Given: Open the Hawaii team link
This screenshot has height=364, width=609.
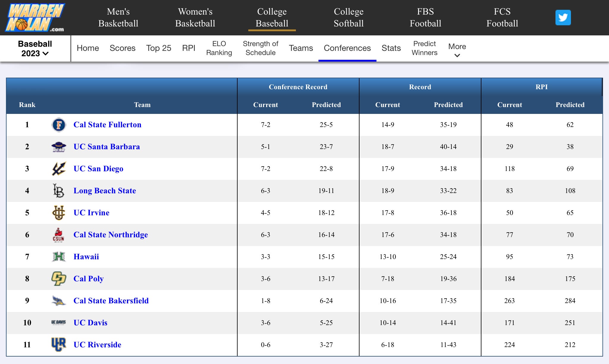Looking at the screenshot, I should 86,257.
